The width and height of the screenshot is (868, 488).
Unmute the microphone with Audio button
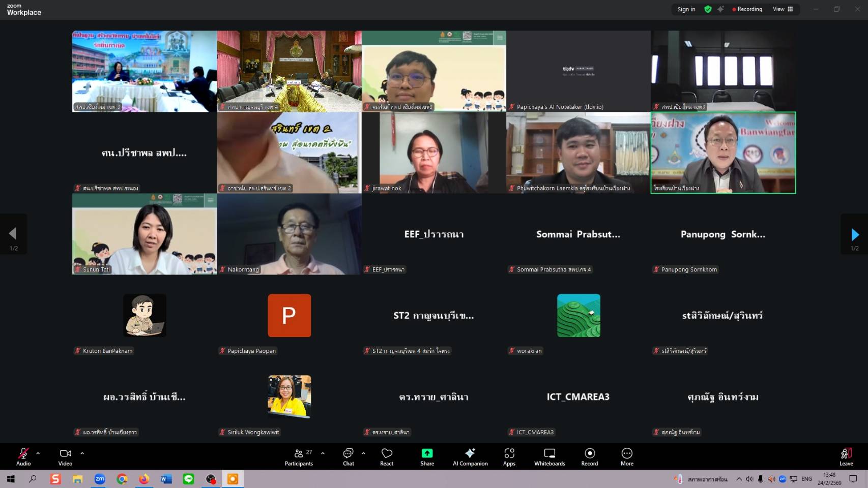[23, 456]
